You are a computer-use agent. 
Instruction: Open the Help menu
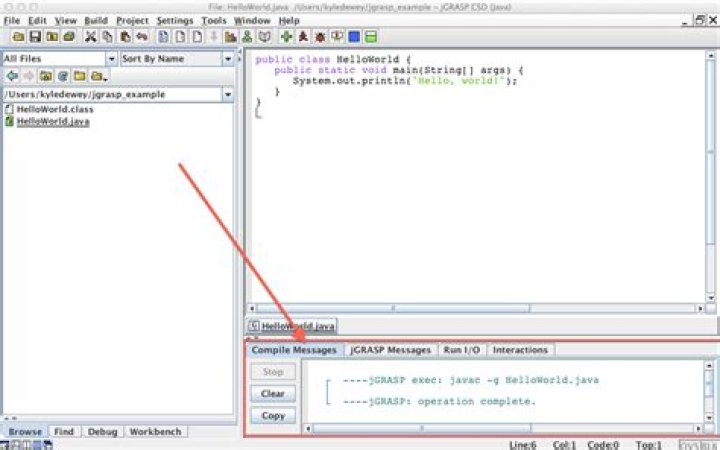tap(289, 21)
